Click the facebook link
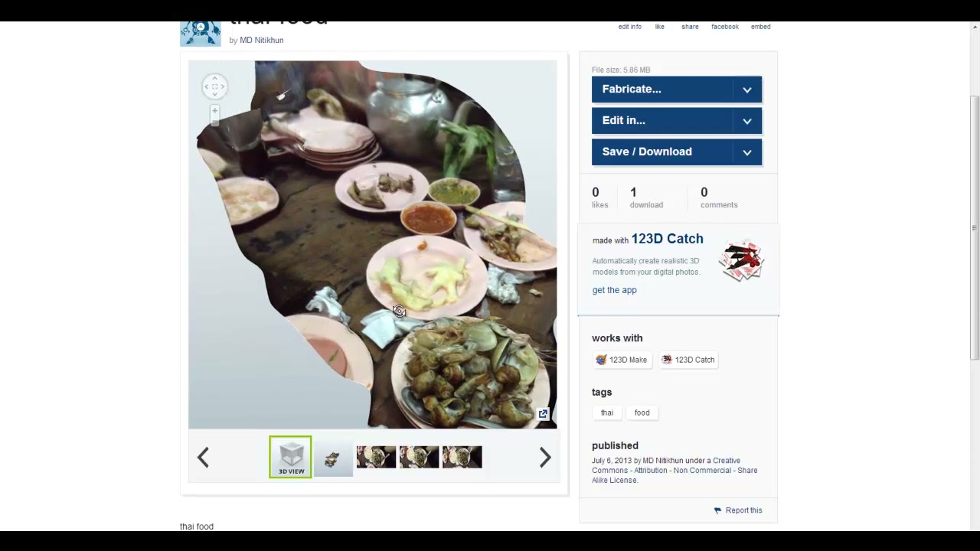Screen dimensions: 980x551 click(x=725, y=27)
